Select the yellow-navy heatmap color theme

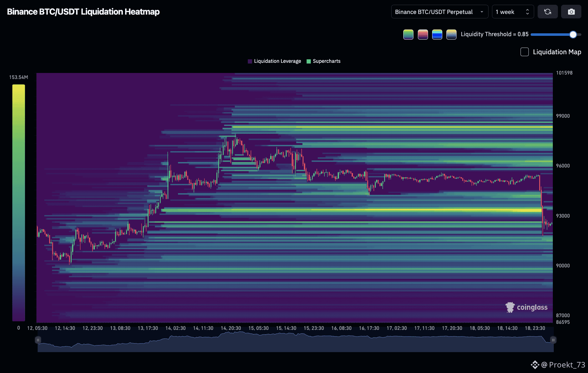click(451, 34)
